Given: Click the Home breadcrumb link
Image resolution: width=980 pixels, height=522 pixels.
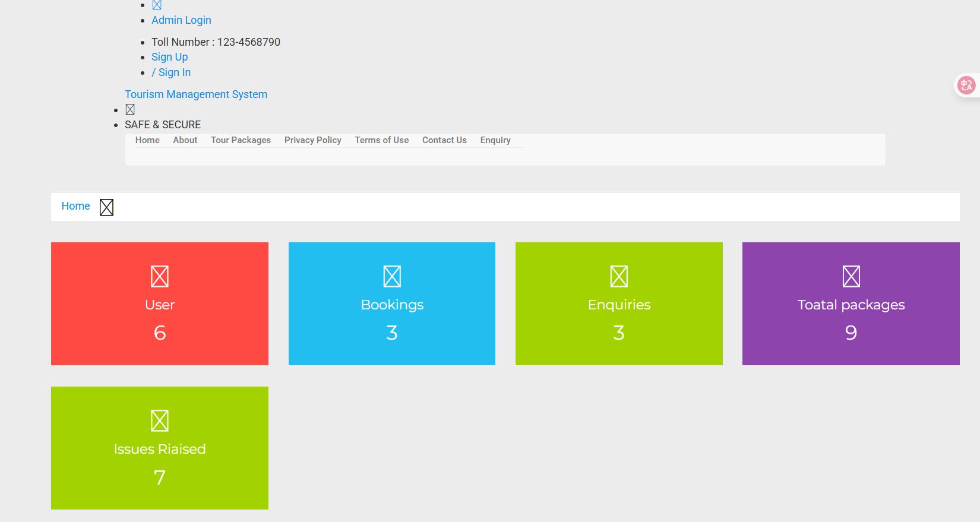Looking at the screenshot, I should (75, 206).
